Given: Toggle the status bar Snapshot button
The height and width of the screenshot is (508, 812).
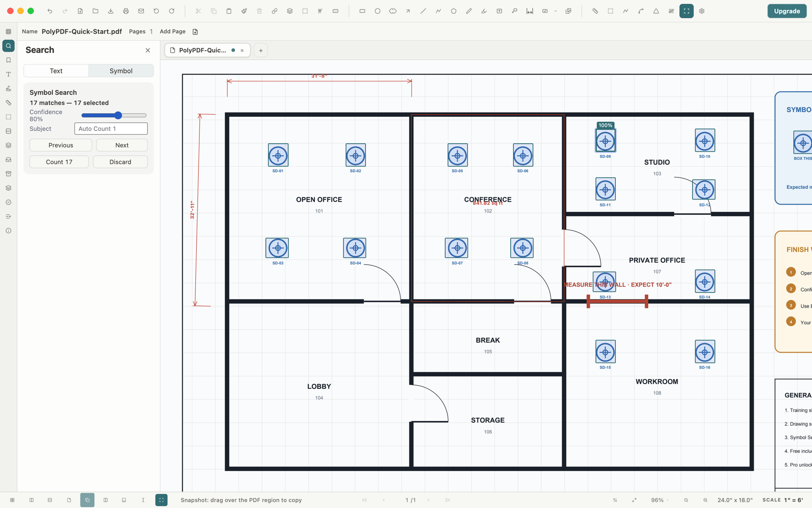Looking at the screenshot, I should [161, 500].
